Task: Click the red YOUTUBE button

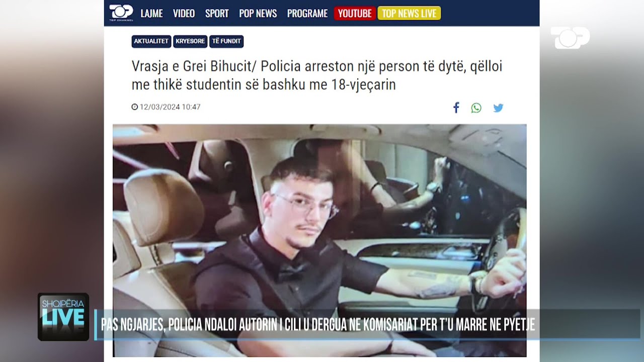Action: pyautogui.click(x=355, y=14)
